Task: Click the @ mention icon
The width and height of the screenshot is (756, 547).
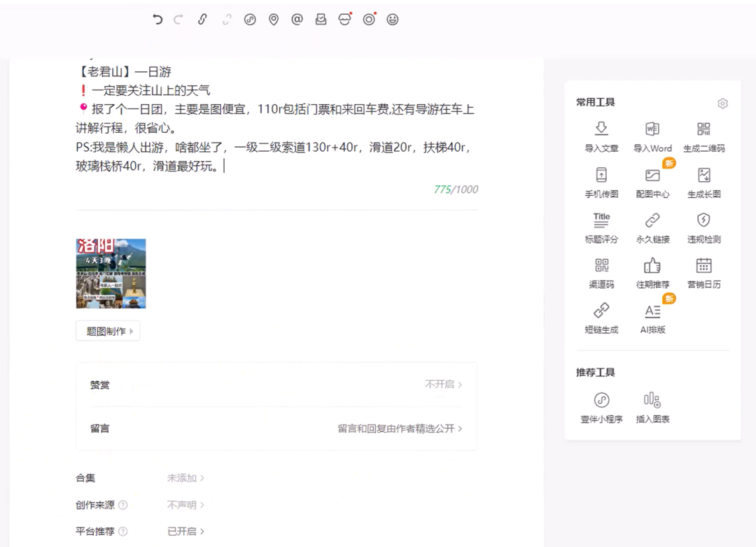Action: click(297, 20)
